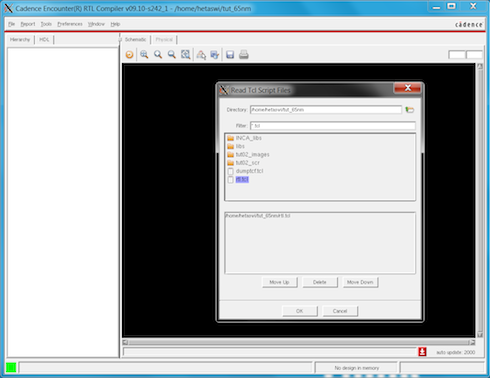Switch to the Hierarchy tab

coord(20,39)
